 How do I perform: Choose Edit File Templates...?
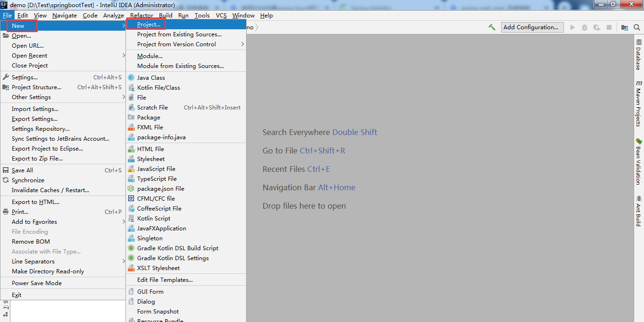tap(186, 280)
